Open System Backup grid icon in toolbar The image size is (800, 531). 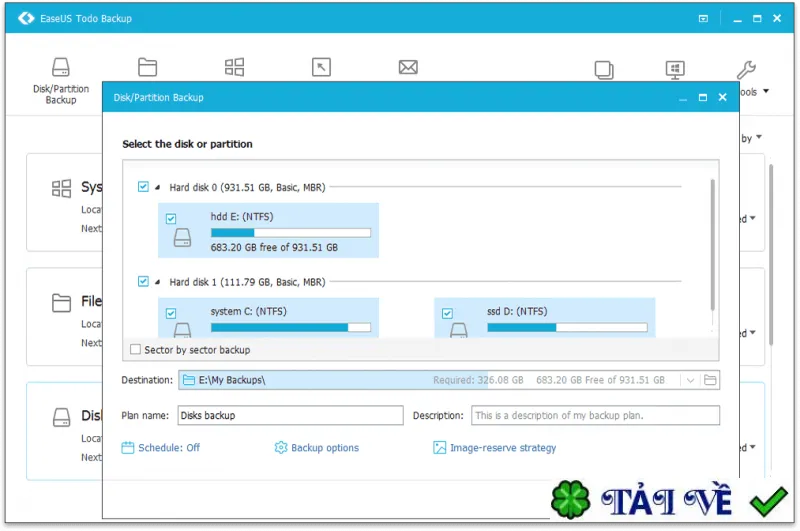235,67
